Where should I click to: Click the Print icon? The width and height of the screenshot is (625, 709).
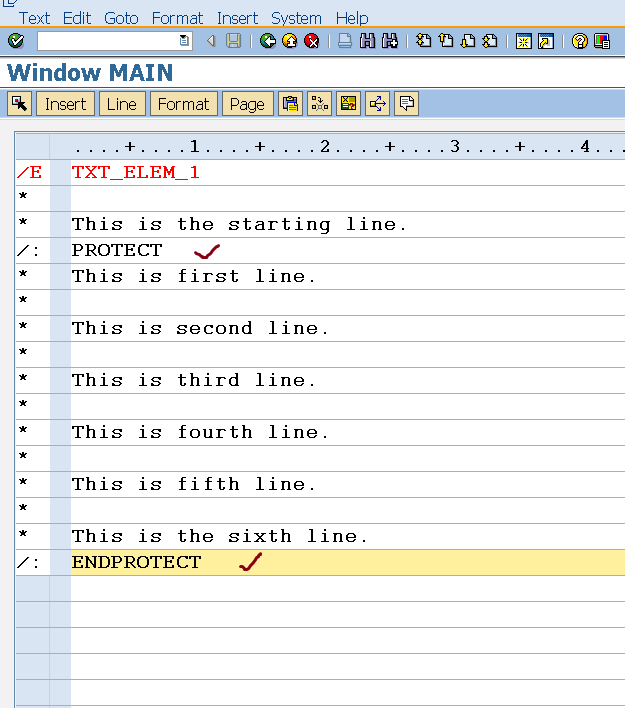345,41
